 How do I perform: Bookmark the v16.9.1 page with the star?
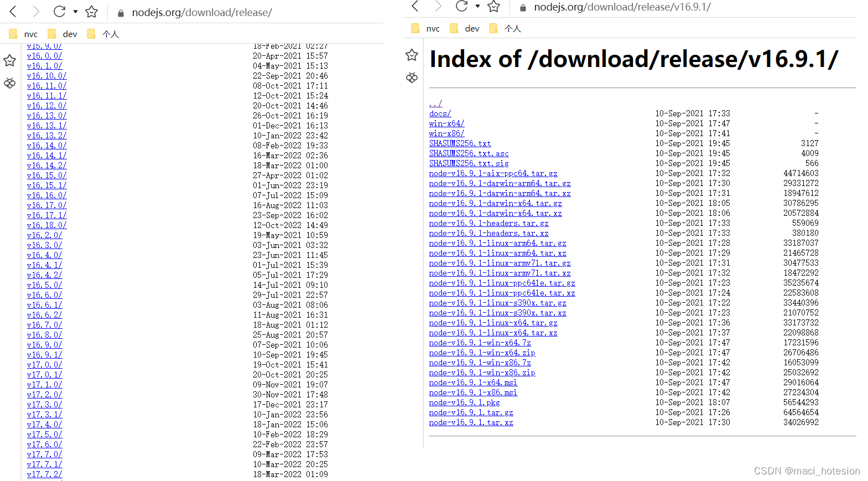pyautogui.click(x=493, y=6)
